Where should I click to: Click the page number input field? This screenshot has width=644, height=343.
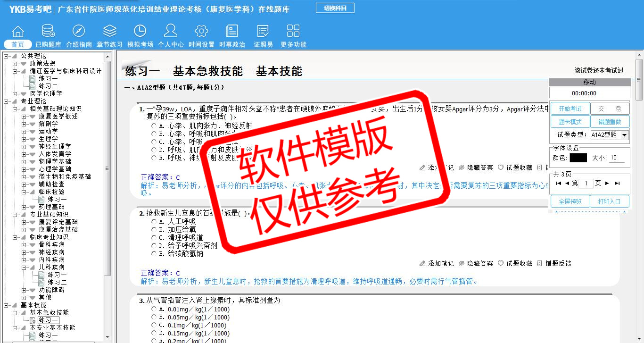point(586,184)
